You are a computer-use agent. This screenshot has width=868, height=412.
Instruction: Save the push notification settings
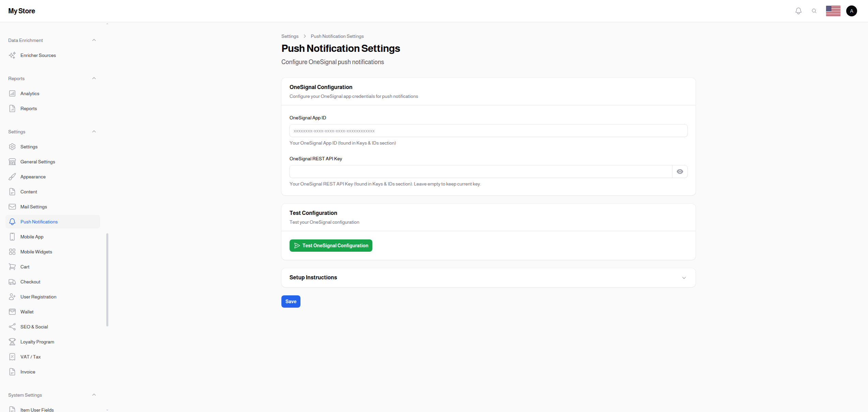pos(291,301)
